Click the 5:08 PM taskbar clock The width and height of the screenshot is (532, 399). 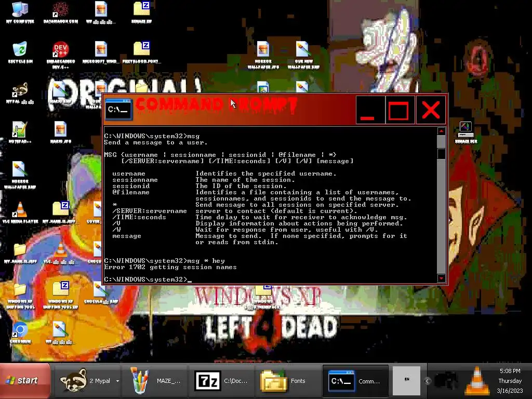(510, 371)
